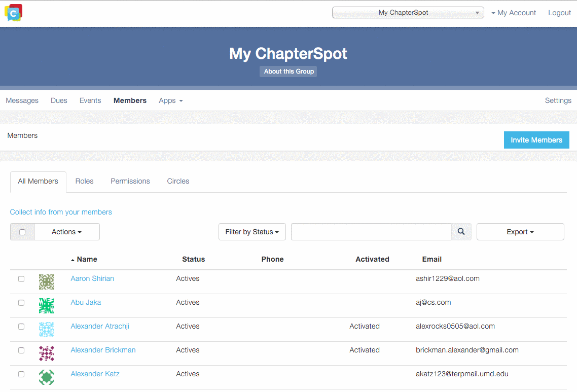Image resolution: width=577 pixels, height=392 pixels.
Task: Click the Activated column header
Action: (x=372, y=260)
